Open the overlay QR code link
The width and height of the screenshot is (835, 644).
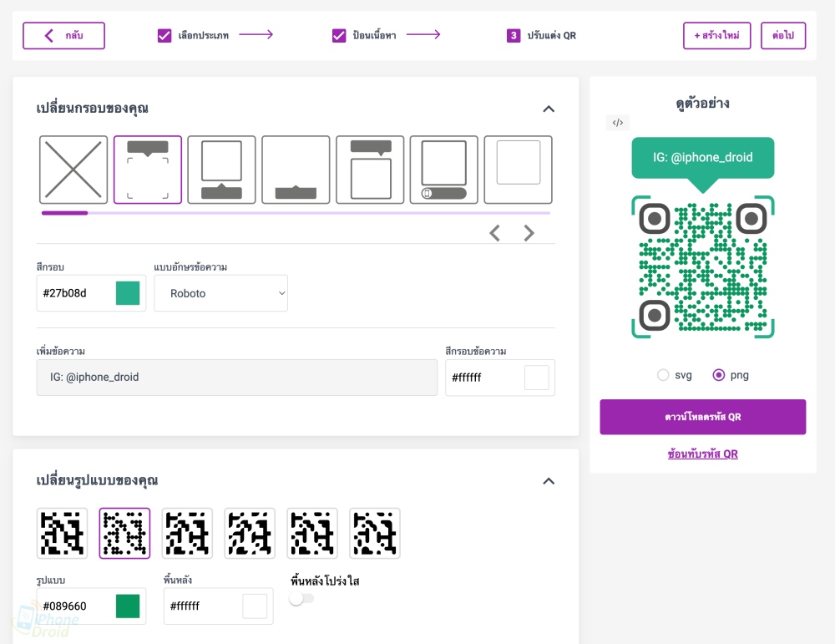[703, 454]
